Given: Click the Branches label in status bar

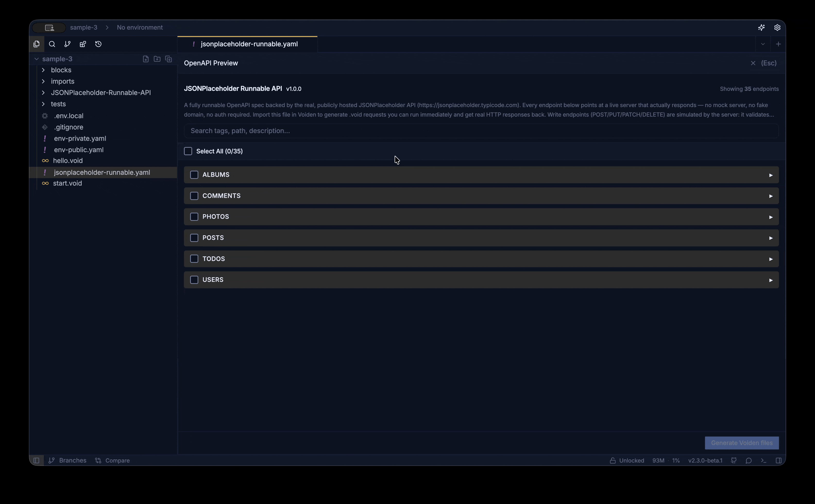Looking at the screenshot, I should click(73, 460).
